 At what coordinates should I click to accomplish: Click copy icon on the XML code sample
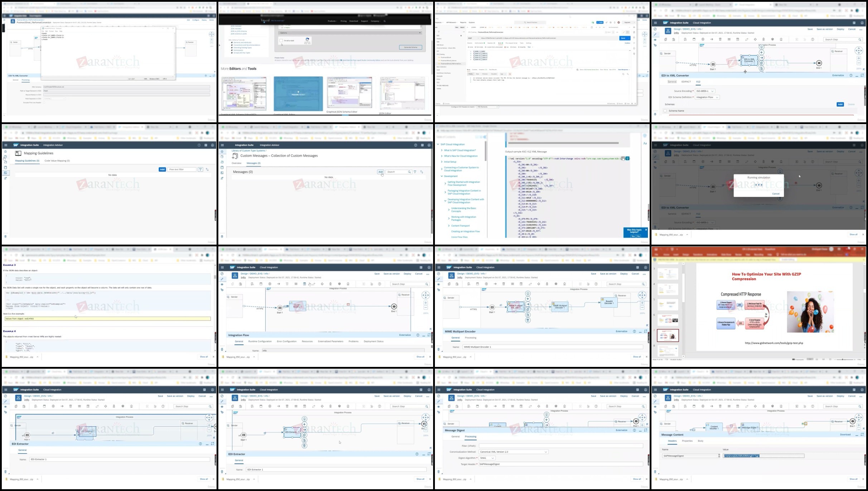click(x=623, y=158)
